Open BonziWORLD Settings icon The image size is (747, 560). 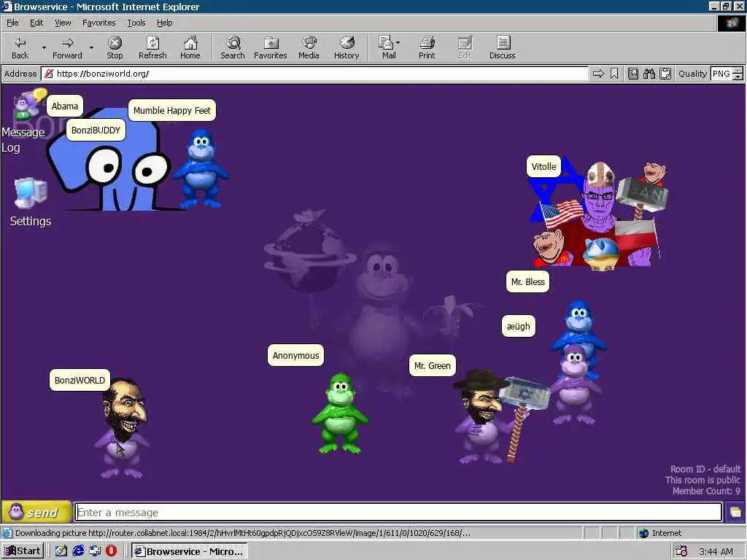[31, 202]
